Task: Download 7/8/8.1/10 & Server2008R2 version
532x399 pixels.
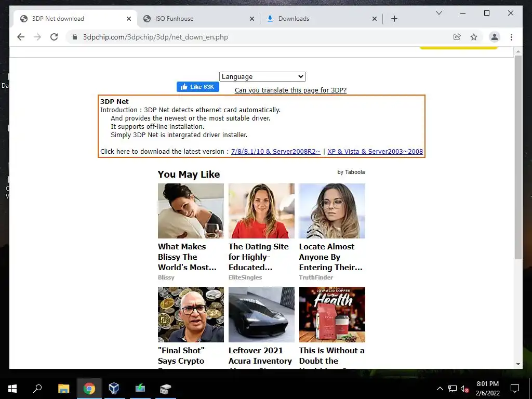Action: [x=275, y=152]
